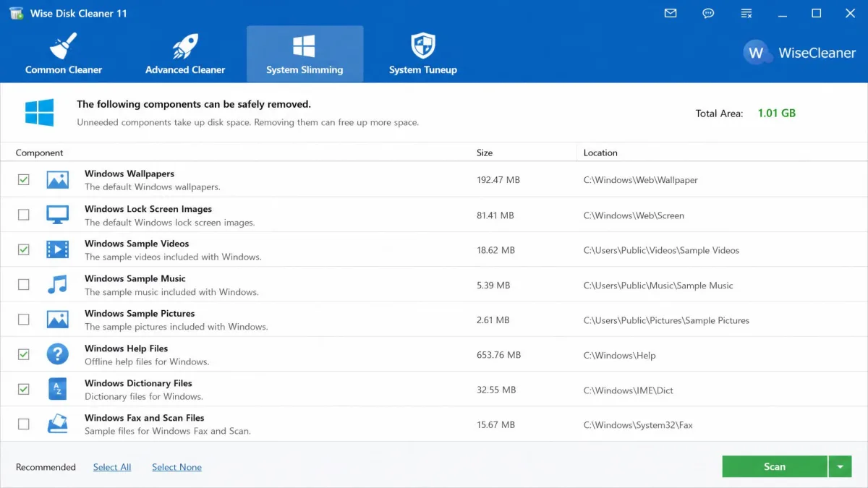The width and height of the screenshot is (868, 488).
Task: Click the C:\Windows\Web\Wallpaper location
Action: [x=641, y=180]
